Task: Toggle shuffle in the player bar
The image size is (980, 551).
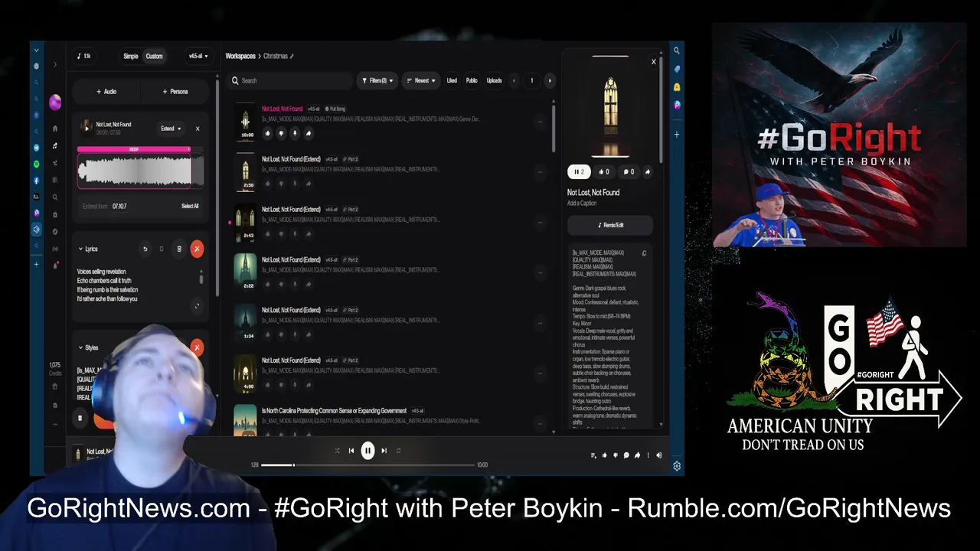Action: [337, 451]
